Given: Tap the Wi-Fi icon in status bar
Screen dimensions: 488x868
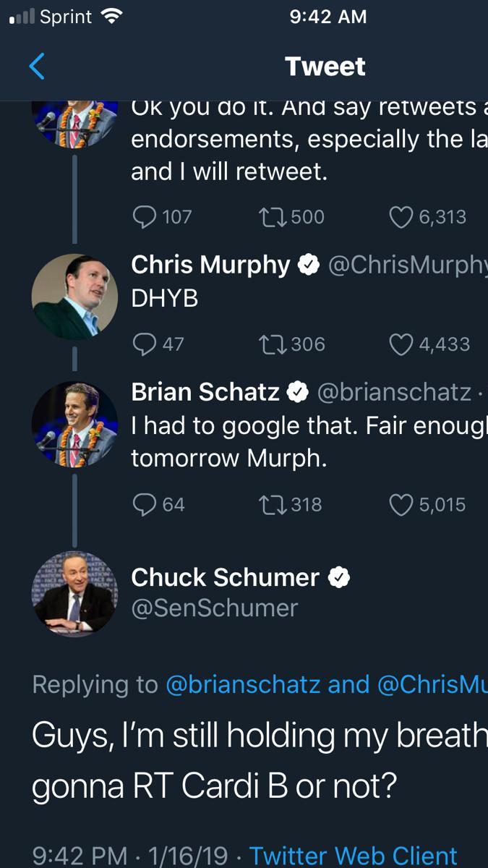Looking at the screenshot, I should coord(111,17).
